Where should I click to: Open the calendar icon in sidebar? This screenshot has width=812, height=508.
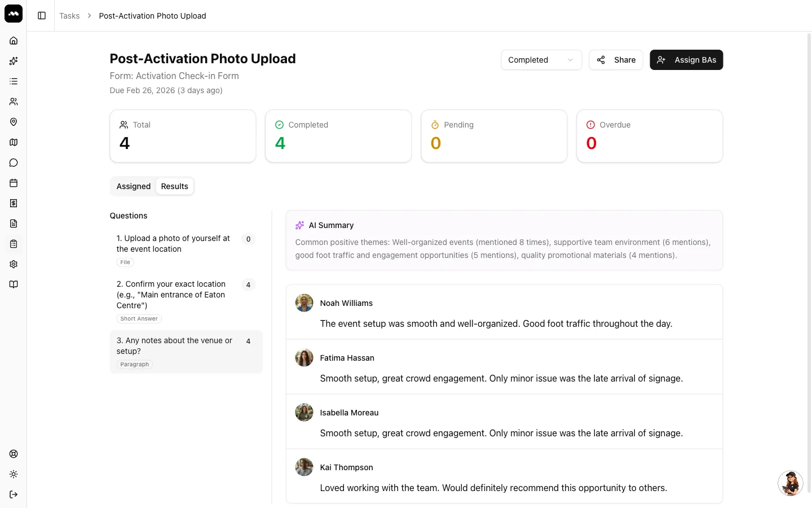pyautogui.click(x=14, y=183)
